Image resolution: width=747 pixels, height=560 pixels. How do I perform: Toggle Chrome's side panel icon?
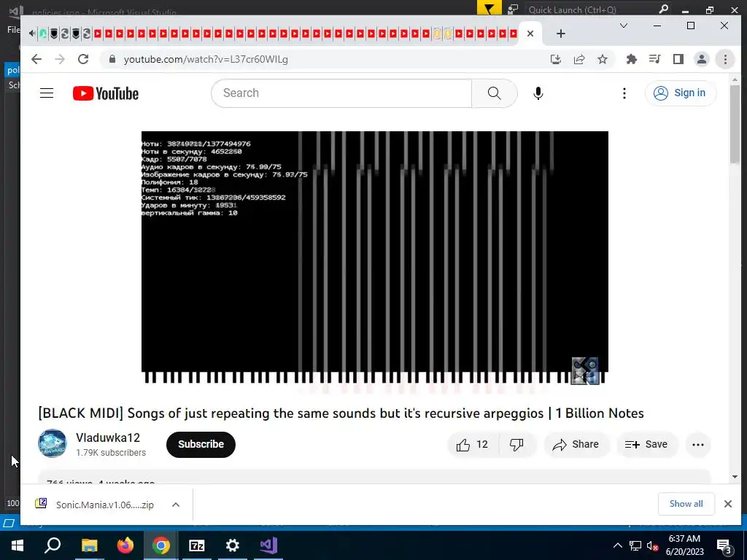pos(678,59)
